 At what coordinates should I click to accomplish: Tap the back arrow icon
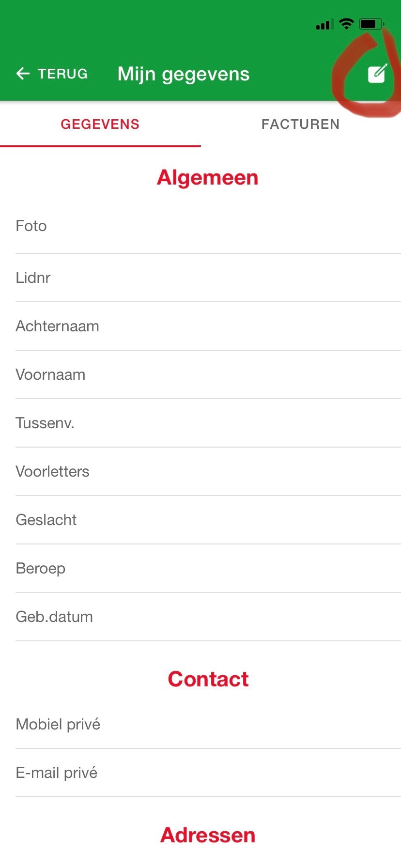[x=23, y=74]
